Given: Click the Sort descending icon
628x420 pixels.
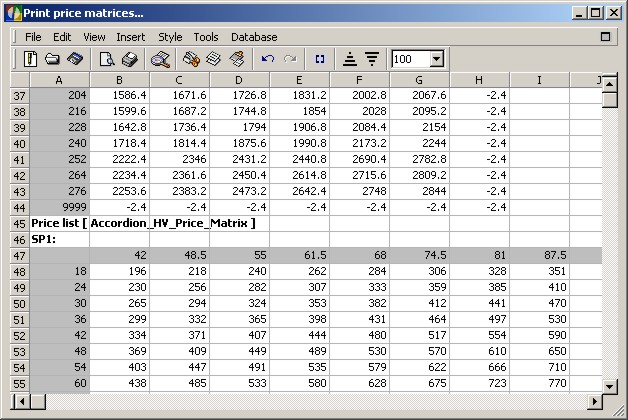Looking at the screenshot, I should tap(371, 59).
